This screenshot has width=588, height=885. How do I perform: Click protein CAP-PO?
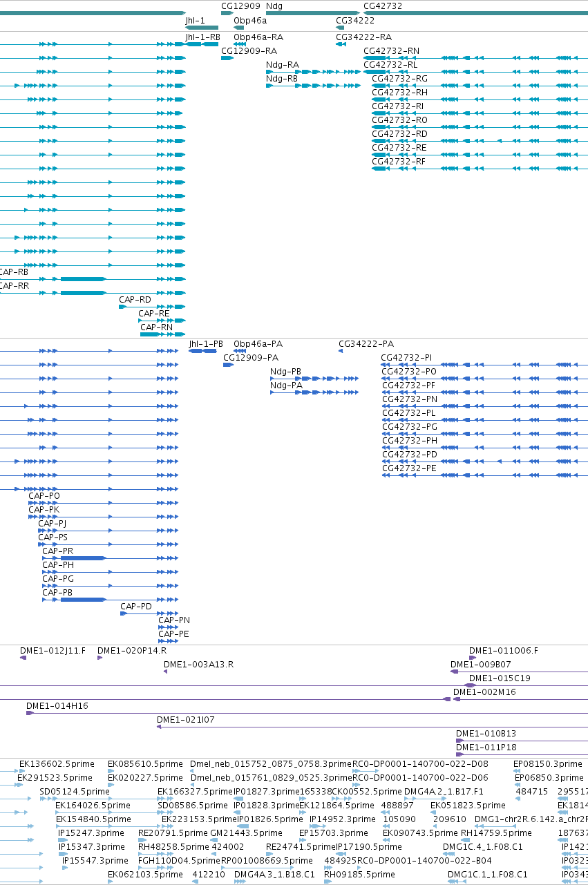coord(44,495)
